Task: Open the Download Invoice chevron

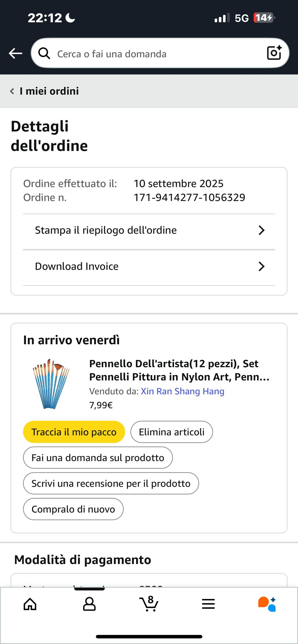Action: 261,267
